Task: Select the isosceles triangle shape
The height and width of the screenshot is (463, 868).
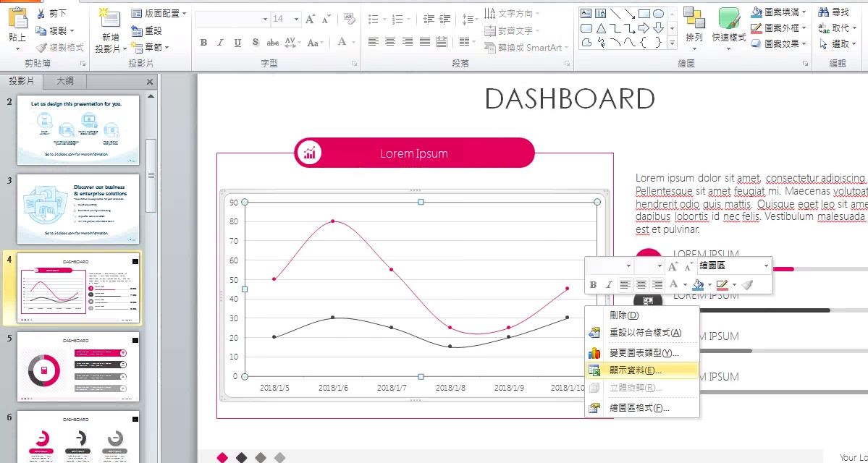Action: [601, 28]
